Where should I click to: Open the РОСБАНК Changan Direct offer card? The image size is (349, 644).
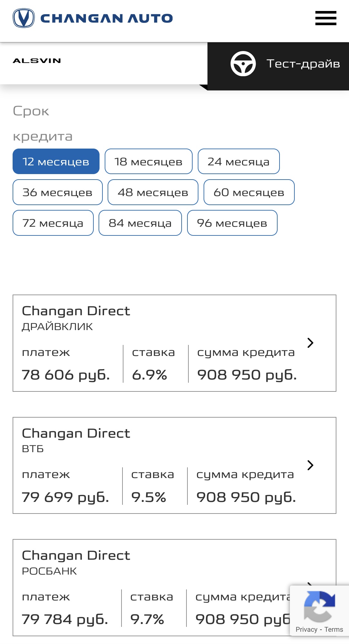174,587
